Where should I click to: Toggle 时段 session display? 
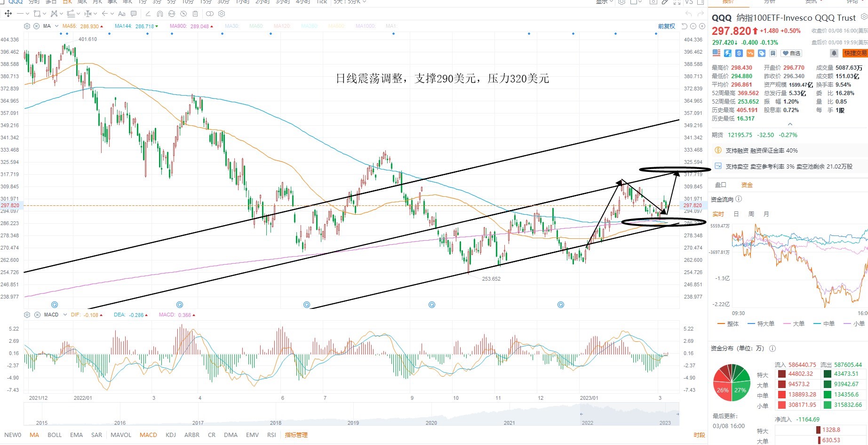pyautogui.click(x=699, y=435)
